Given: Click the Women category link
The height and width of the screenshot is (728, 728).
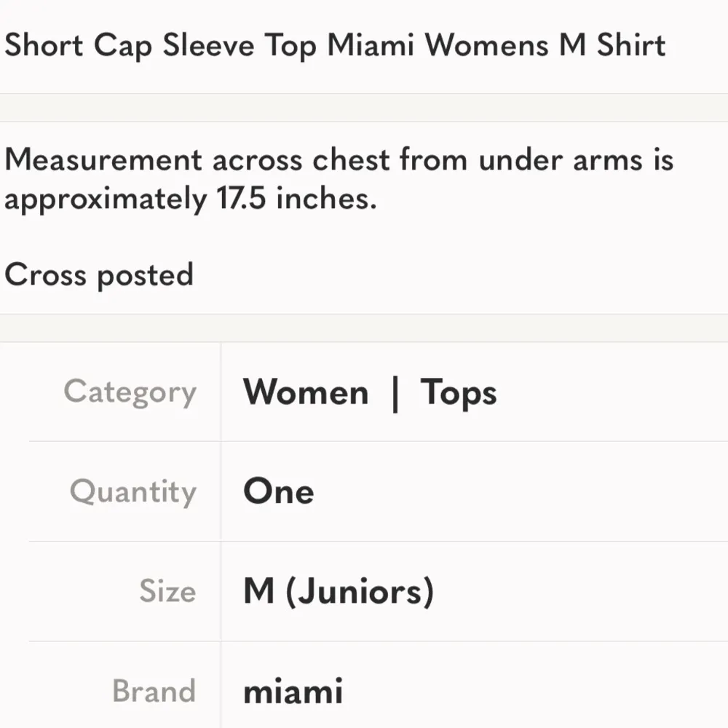Looking at the screenshot, I should 306,393.
